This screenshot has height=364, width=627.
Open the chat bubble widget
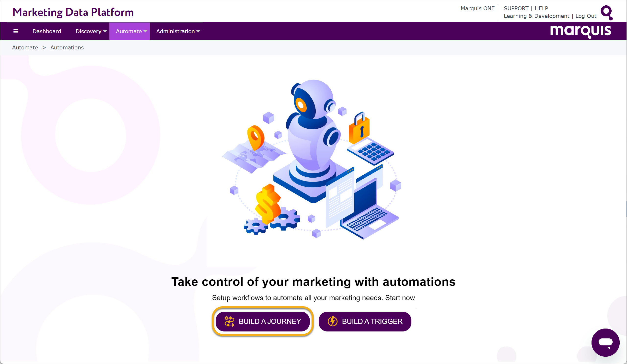coord(605,342)
